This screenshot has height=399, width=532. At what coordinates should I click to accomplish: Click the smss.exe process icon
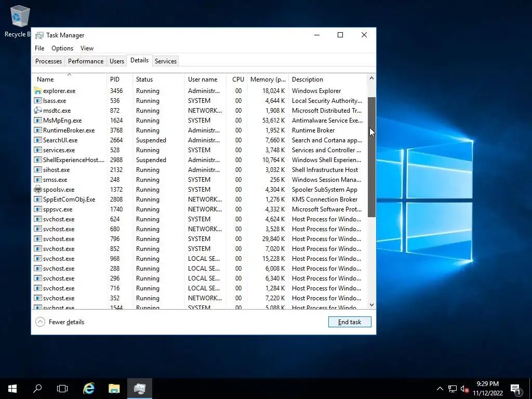coord(37,179)
